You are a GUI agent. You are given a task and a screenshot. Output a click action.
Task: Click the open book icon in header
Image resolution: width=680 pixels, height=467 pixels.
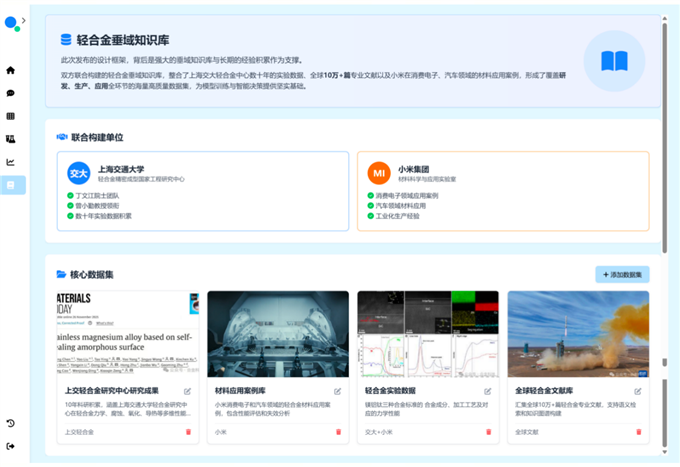coord(614,61)
